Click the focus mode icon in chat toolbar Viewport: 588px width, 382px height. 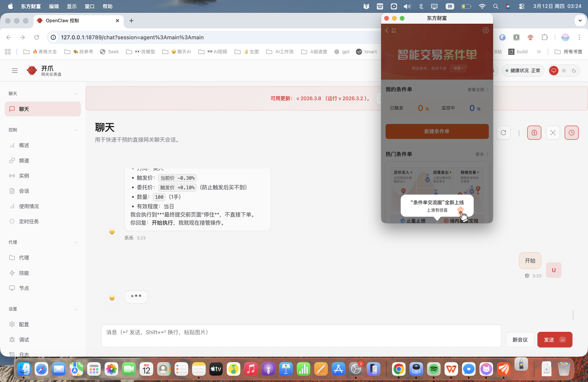point(553,133)
